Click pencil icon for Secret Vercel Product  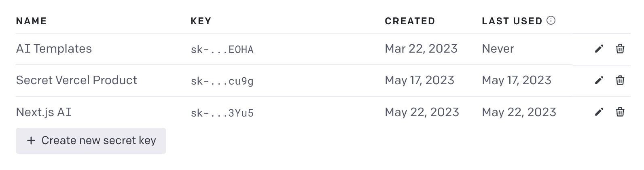pos(599,81)
